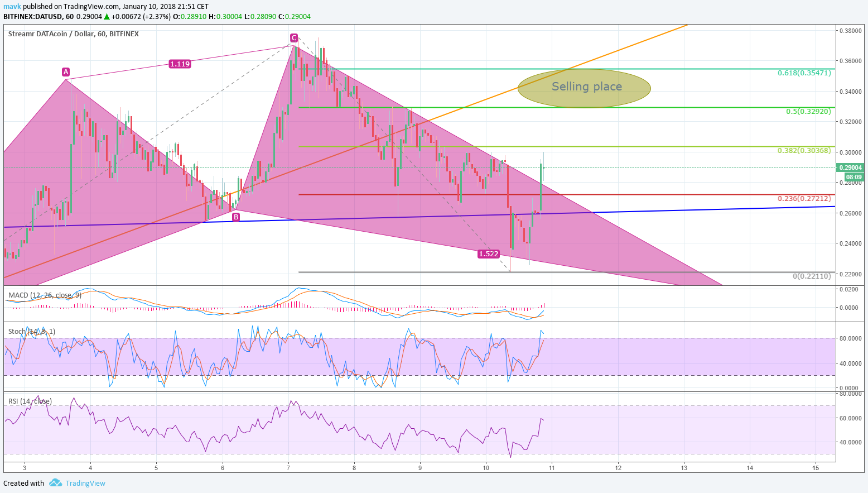Select the 0.5(0.32920) Fibonacci level label
868x493 pixels.
(x=808, y=112)
